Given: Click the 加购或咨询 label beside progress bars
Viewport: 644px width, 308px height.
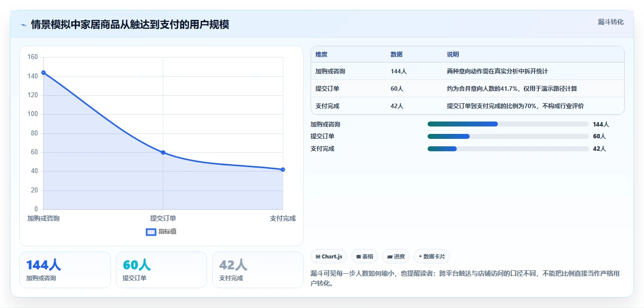Looking at the screenshot, I should tap(325, 124).
